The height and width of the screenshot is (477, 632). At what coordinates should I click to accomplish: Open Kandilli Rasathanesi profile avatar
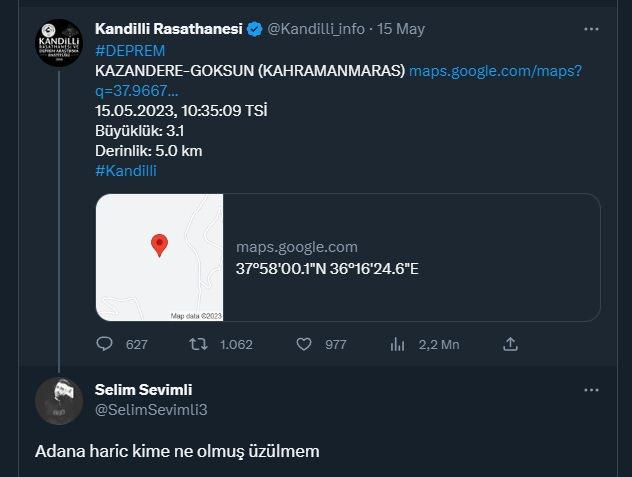59,43
